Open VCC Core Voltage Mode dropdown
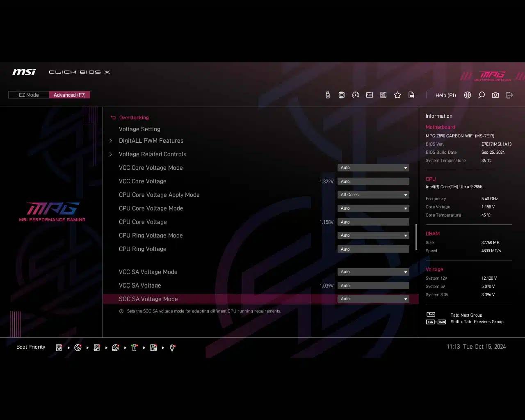Screen dimensions: 525x420 pos(373,168)
